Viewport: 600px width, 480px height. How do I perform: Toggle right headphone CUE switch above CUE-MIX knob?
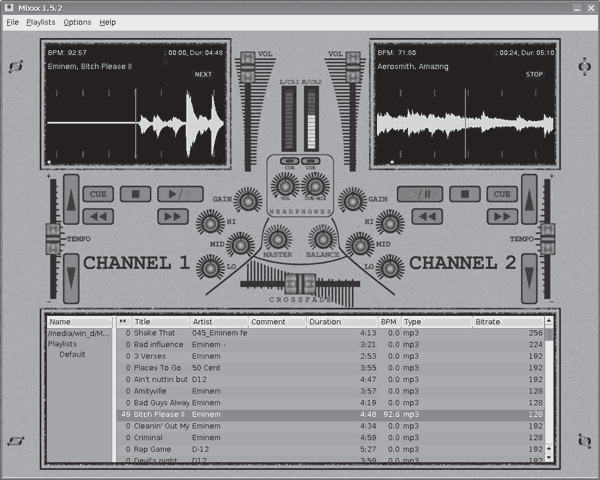(311, 162)
